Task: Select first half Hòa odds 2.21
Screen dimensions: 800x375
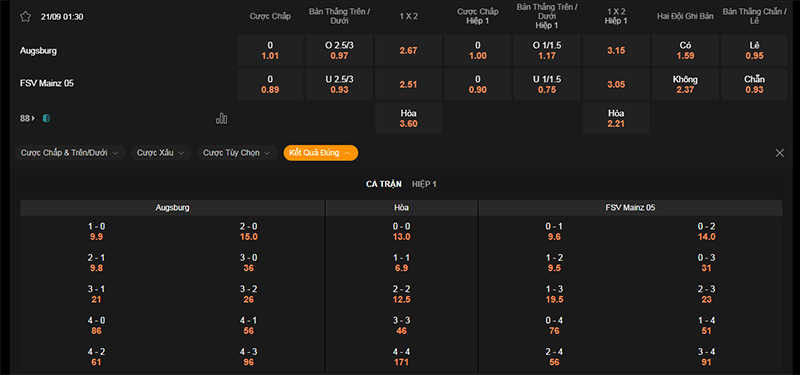Action: [x=616, y=118]
